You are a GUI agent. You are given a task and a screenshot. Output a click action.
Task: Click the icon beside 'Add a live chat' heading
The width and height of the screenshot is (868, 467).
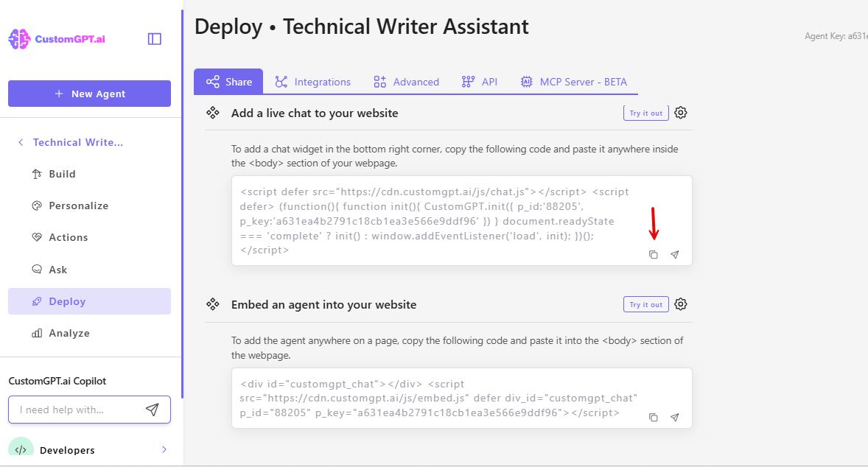click(x=212, y=113)
